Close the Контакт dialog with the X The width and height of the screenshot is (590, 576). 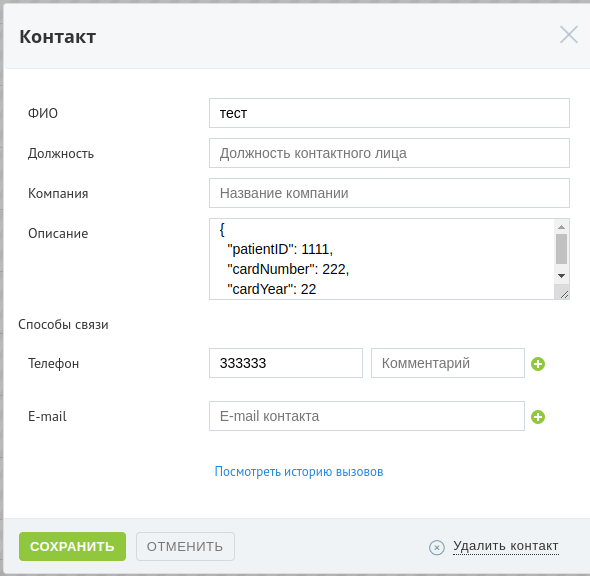[569, 35]
